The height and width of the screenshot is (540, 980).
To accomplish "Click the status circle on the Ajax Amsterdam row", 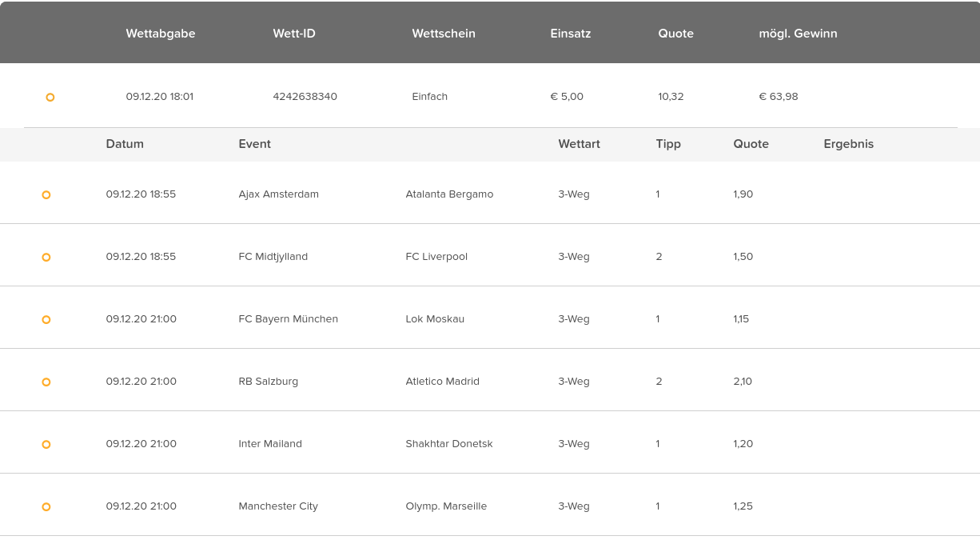I will tap(46, 194).
